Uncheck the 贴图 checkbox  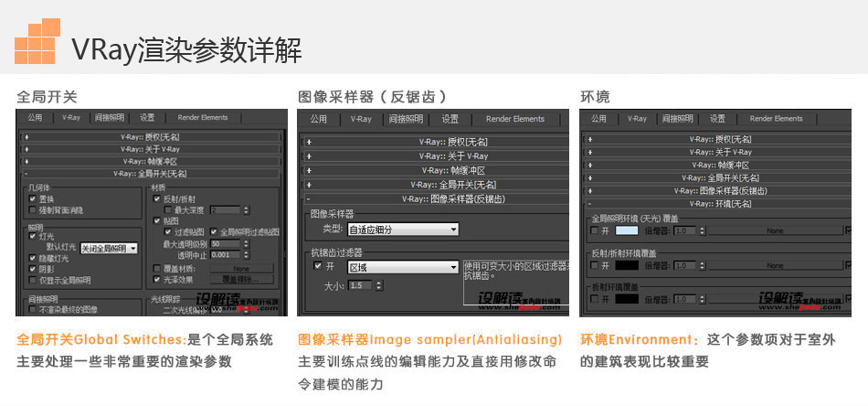click(x=156, y=221)
